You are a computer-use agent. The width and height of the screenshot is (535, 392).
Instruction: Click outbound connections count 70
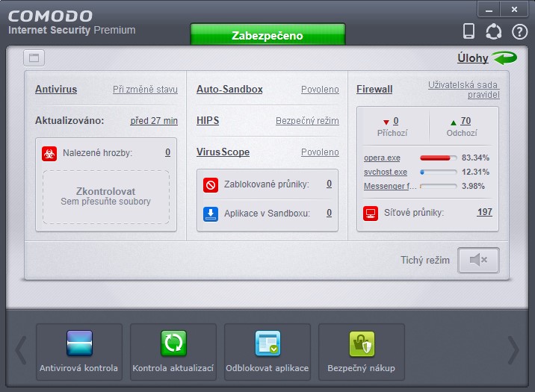pyautogui.click(x=466, y=121)
